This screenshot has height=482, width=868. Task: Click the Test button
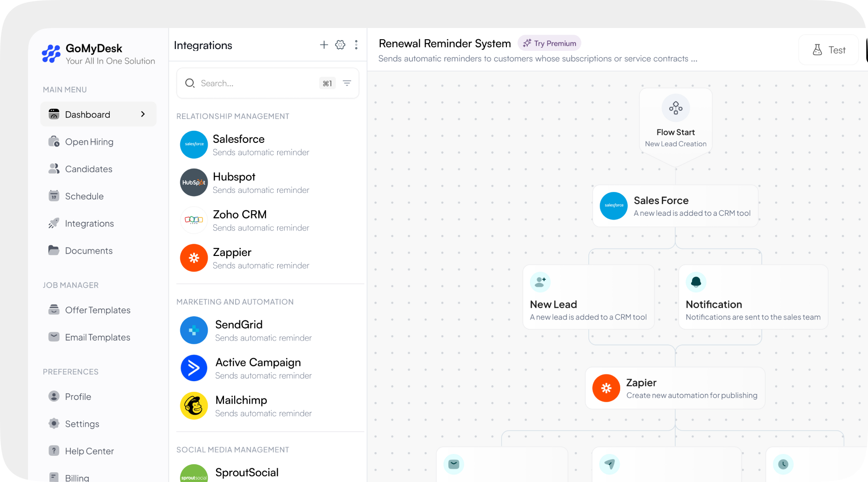point(828,50)
